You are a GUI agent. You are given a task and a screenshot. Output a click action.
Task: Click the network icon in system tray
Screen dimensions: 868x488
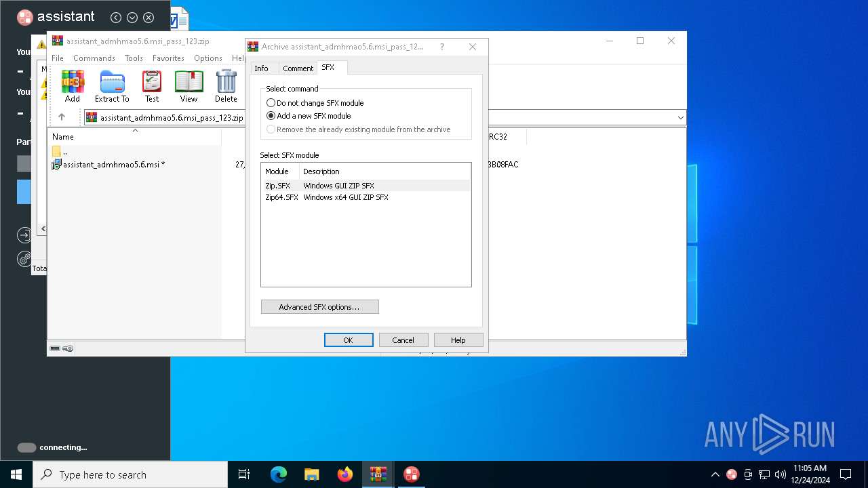point(764,474)
